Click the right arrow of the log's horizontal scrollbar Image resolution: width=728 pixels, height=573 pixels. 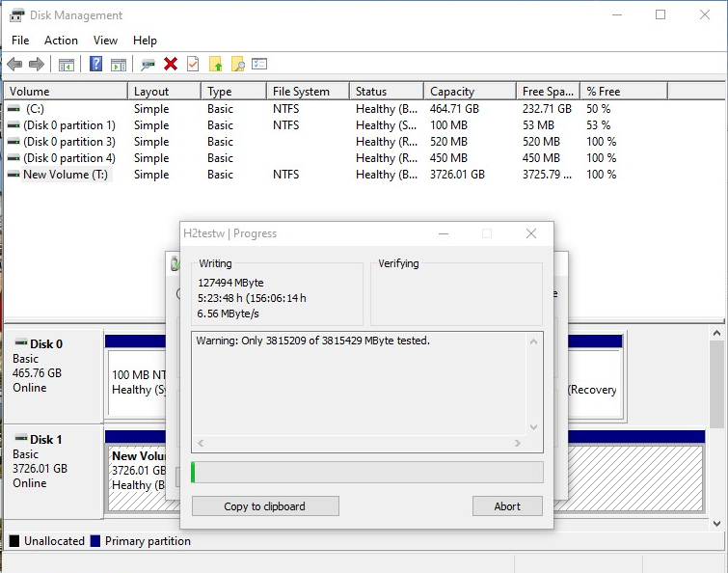[518, 444]
